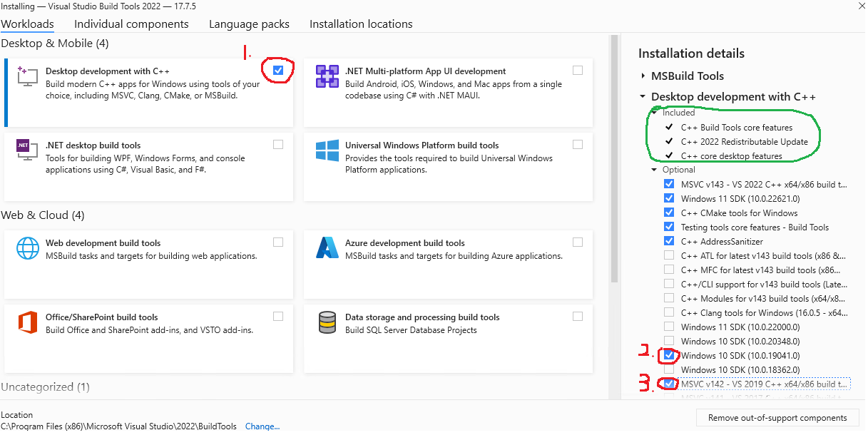The image size is (868, 440).
Task: Check Windows 11 SDK (10.0.22000.0) option
Action: pos(669,327)
